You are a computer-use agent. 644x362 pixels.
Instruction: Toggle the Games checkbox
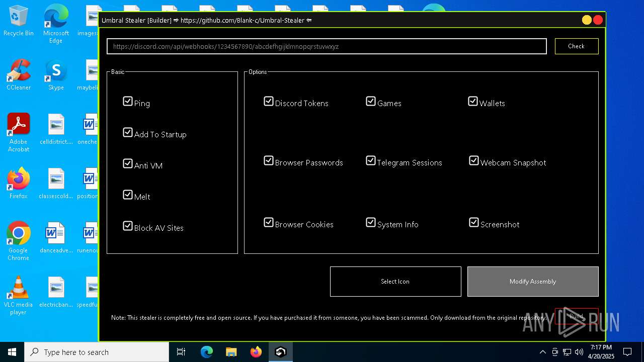[x=371, y=101]
